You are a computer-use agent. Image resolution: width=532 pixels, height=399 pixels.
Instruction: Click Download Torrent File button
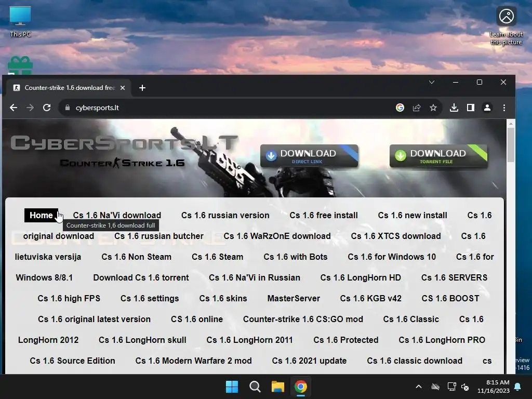438,156
